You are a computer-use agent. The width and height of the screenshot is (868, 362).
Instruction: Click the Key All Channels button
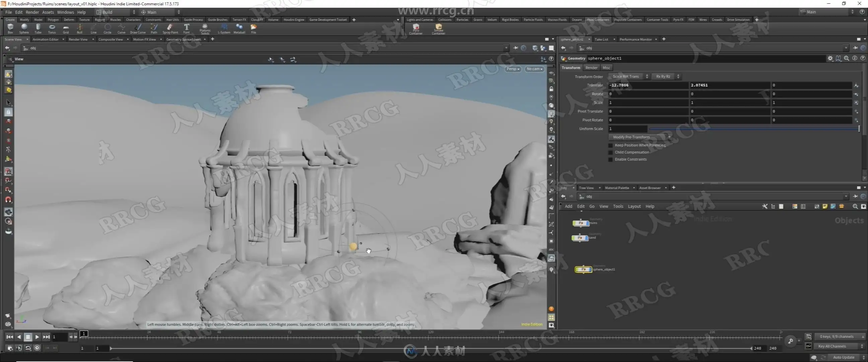pos(834,346)
